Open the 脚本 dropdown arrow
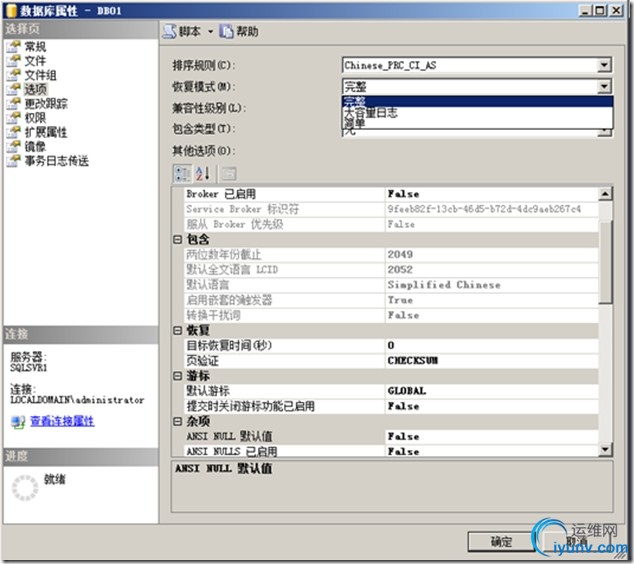 click(x=210, y=32)
